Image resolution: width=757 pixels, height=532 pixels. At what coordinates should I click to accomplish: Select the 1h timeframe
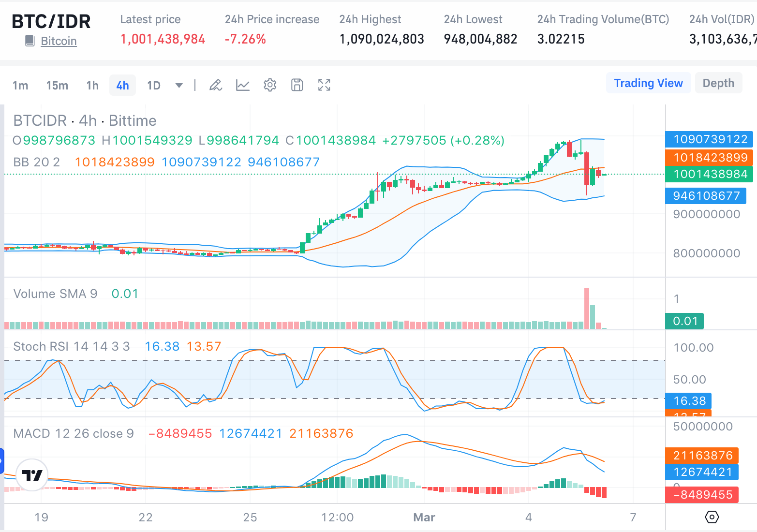click(x=92, y=86)
